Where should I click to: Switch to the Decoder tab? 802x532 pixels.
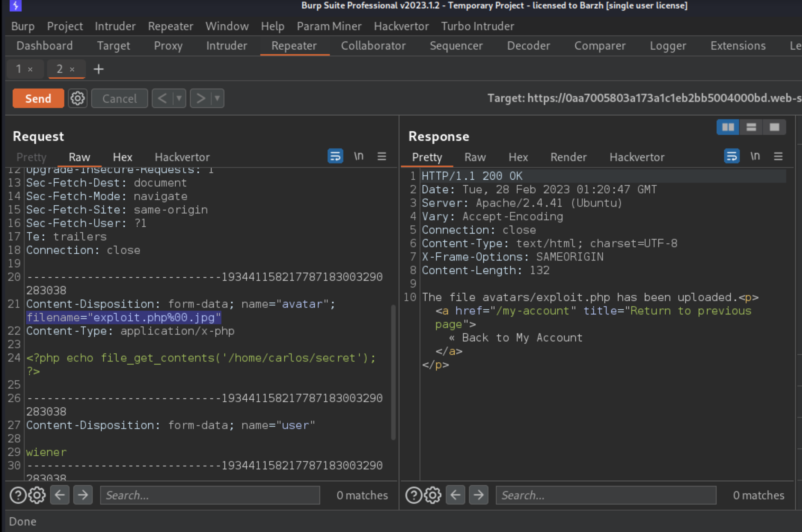[x=528, y=46]
